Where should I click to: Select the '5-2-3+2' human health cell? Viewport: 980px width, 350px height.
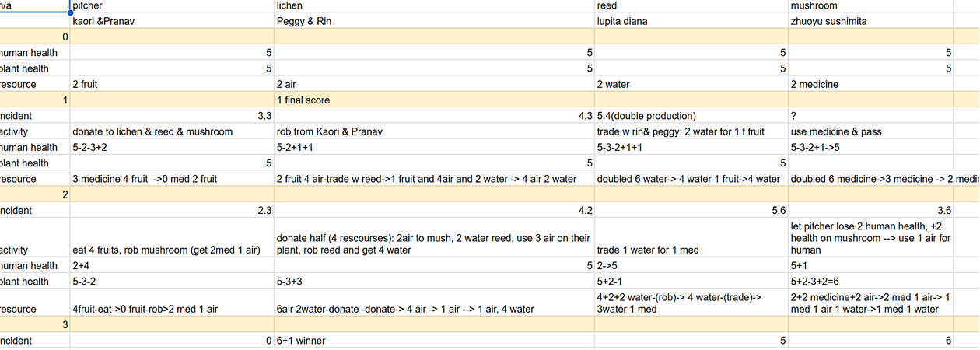pyautogui.click(x=171, y=147)
